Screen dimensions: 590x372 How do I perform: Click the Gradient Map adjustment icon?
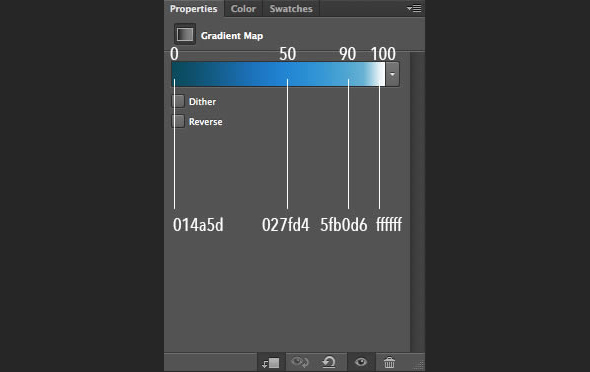pyautogui.click(x=185, y=34)
